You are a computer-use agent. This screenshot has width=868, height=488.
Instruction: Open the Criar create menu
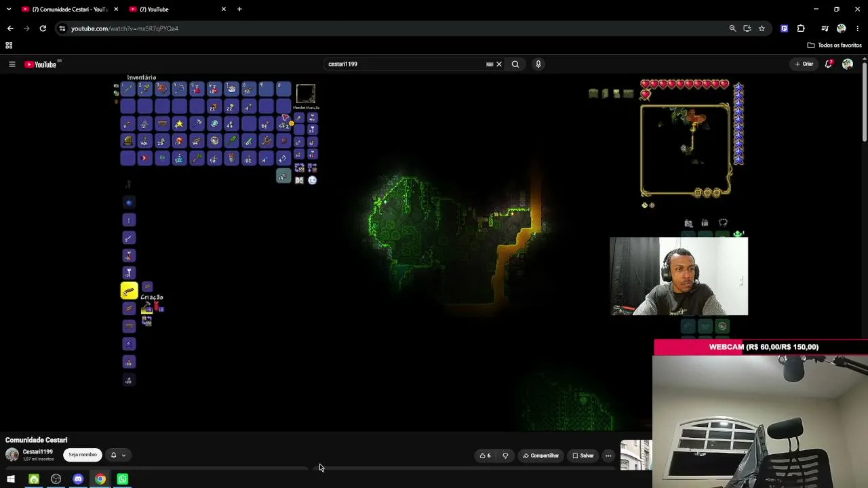[x=804, y=64]
